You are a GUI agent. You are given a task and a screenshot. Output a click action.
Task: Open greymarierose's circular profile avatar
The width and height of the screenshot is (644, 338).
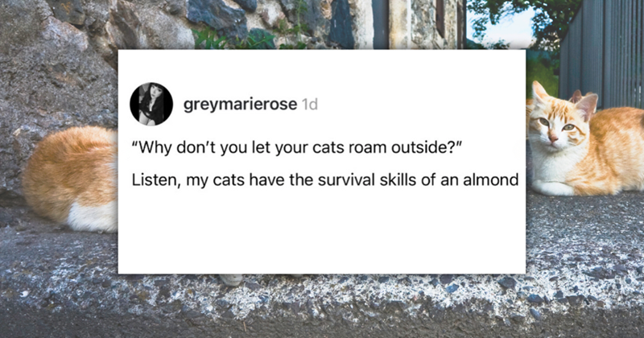point(151,104)
